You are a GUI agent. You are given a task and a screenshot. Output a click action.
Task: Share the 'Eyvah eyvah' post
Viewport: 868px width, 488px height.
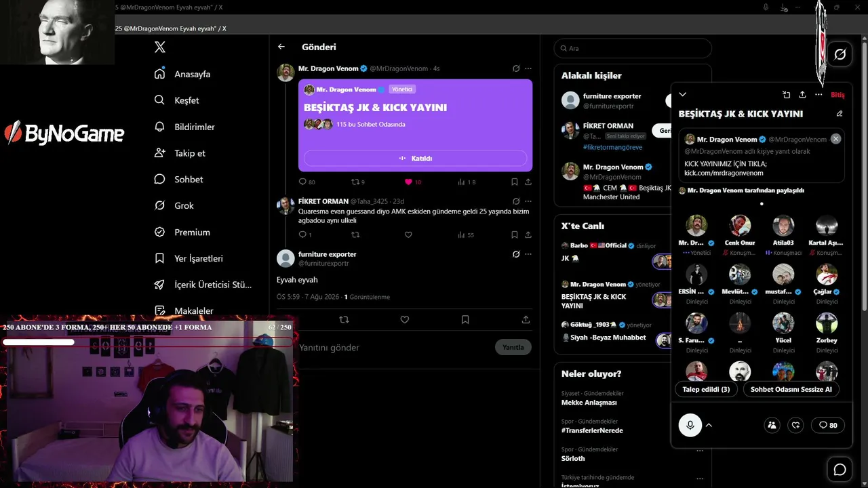tap(526, 319)
